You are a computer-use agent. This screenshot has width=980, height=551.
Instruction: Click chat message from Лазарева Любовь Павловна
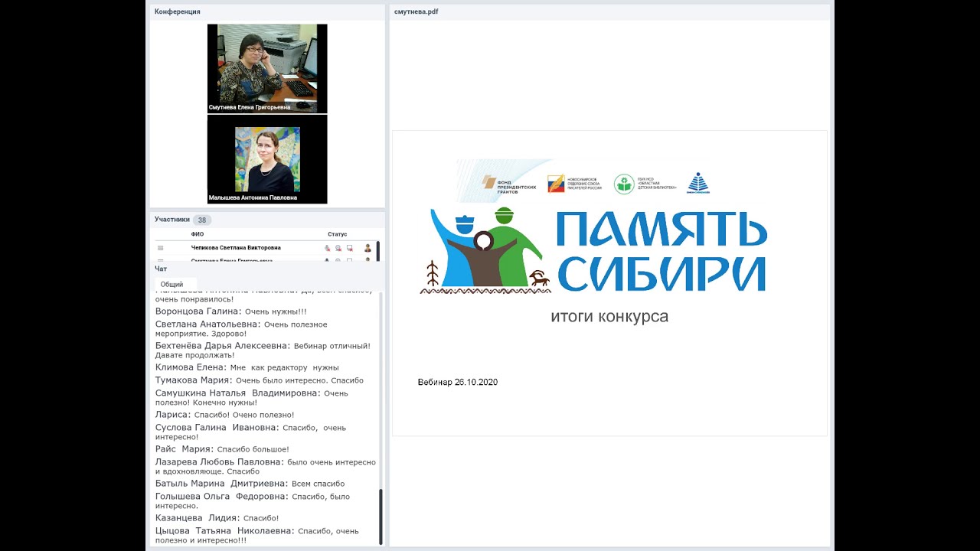pos(266,467)
